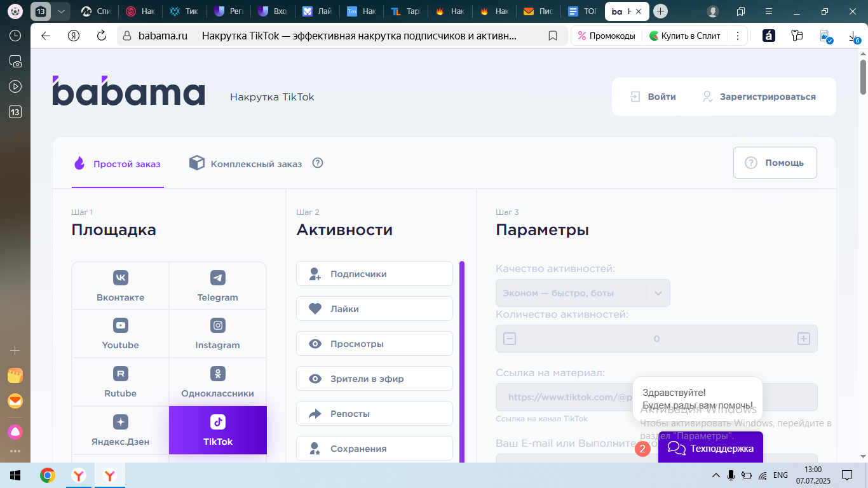868x488 pixels.
Task: Open the video player icon in the browser sidebar
Action: [15, 86]
